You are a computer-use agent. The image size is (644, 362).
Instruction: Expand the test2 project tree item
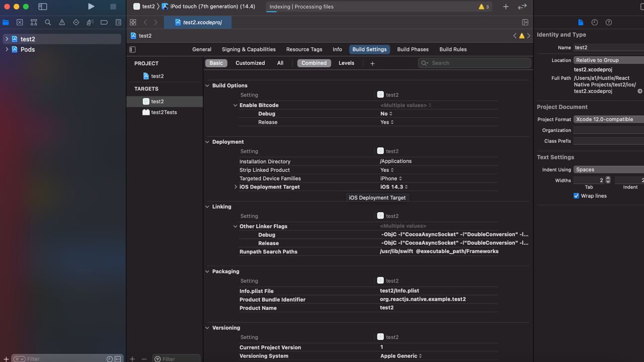tap(7, 39)
